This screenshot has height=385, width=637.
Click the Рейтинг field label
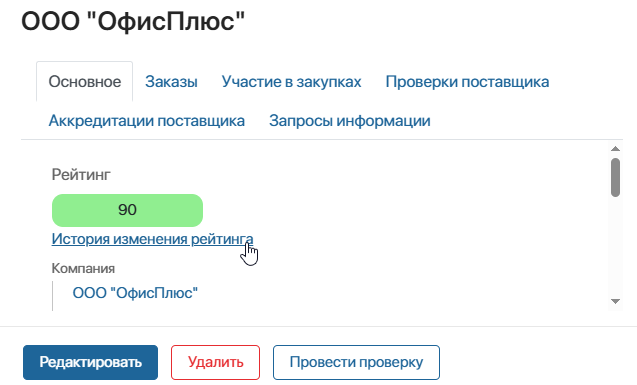(x=81, y=175)
